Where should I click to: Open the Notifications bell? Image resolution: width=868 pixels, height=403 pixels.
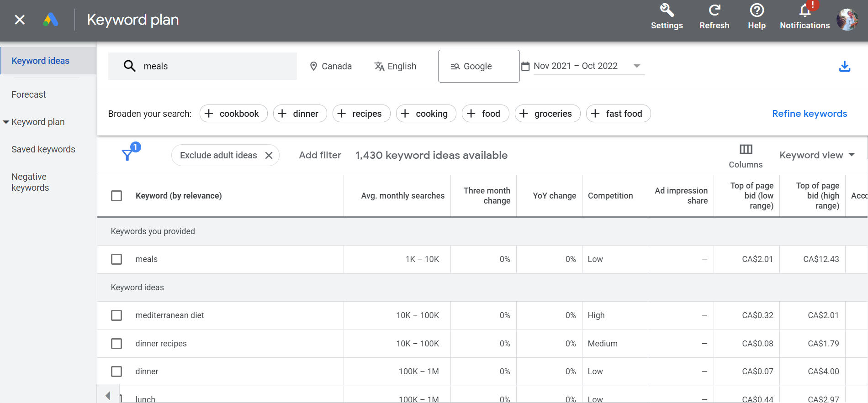point(804,11)
